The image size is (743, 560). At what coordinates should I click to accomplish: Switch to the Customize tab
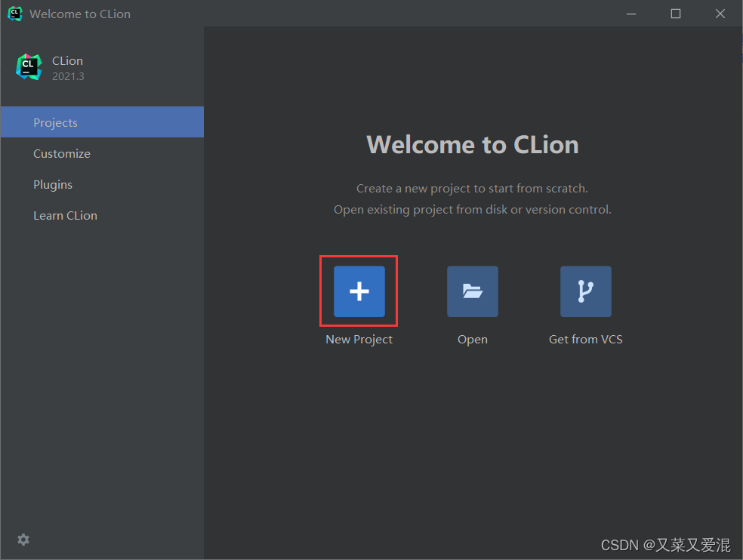pos(103,153)
